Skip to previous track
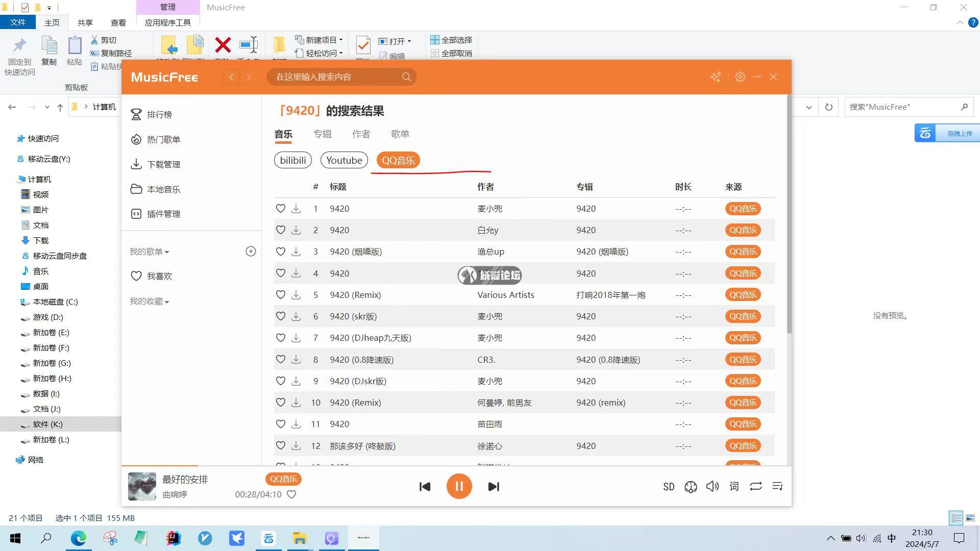This screenshot has height=551, width=980. click(425, 487)
